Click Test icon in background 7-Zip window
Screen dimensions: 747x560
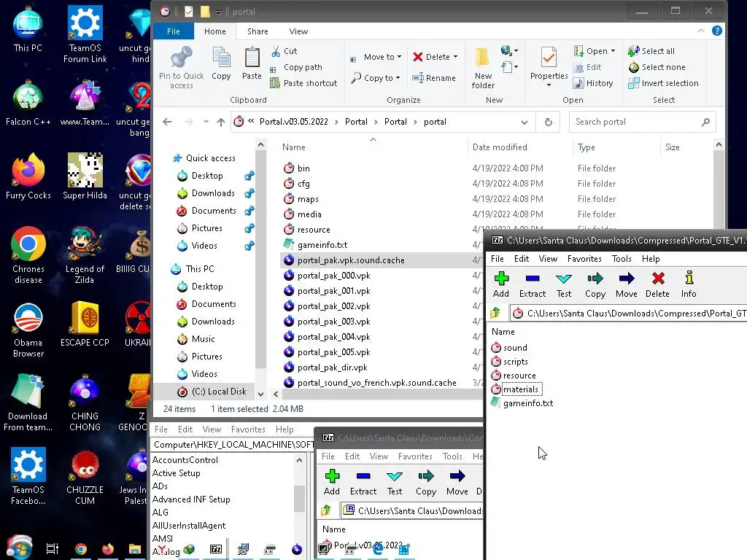pos(395,476)
